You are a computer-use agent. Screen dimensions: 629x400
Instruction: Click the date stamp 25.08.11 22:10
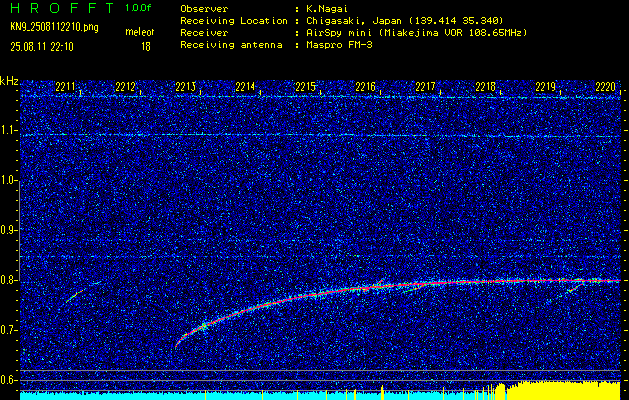(42, 47)
